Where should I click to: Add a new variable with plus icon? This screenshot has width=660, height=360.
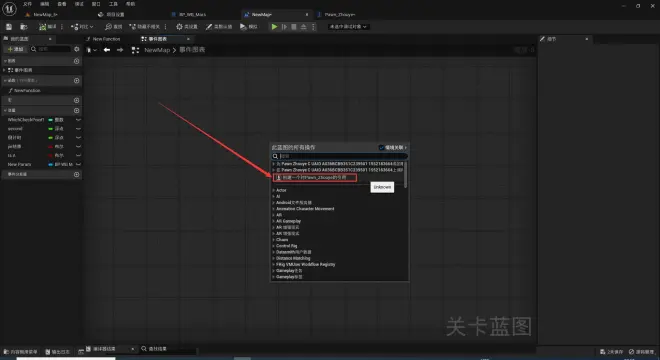(77, 110)
